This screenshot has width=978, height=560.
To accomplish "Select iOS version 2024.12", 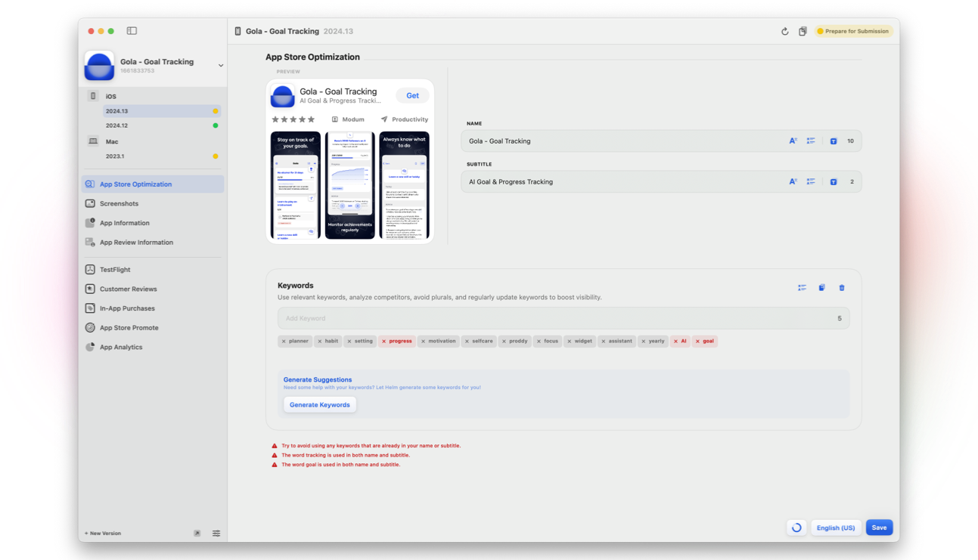I will pyautogui.click(x=161, y=125).
